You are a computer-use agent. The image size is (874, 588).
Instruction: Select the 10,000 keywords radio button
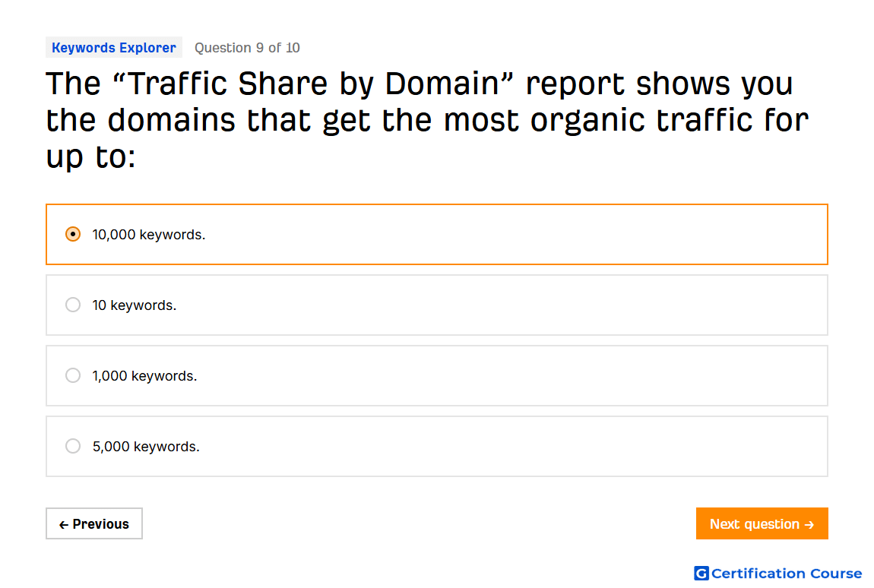click(x=72, y=234)
